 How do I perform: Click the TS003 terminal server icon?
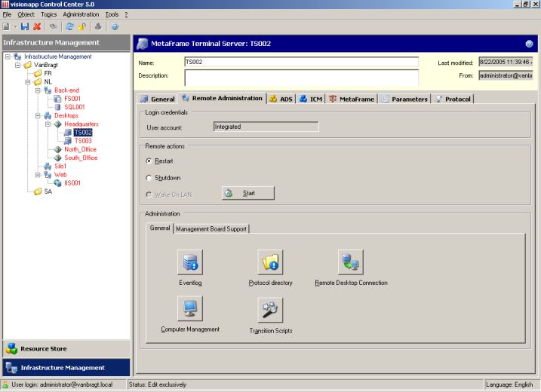tap(68, 141)
